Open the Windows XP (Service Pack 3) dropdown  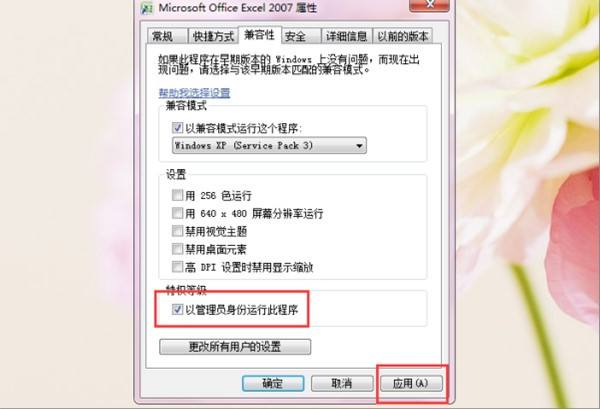point(269,146)
